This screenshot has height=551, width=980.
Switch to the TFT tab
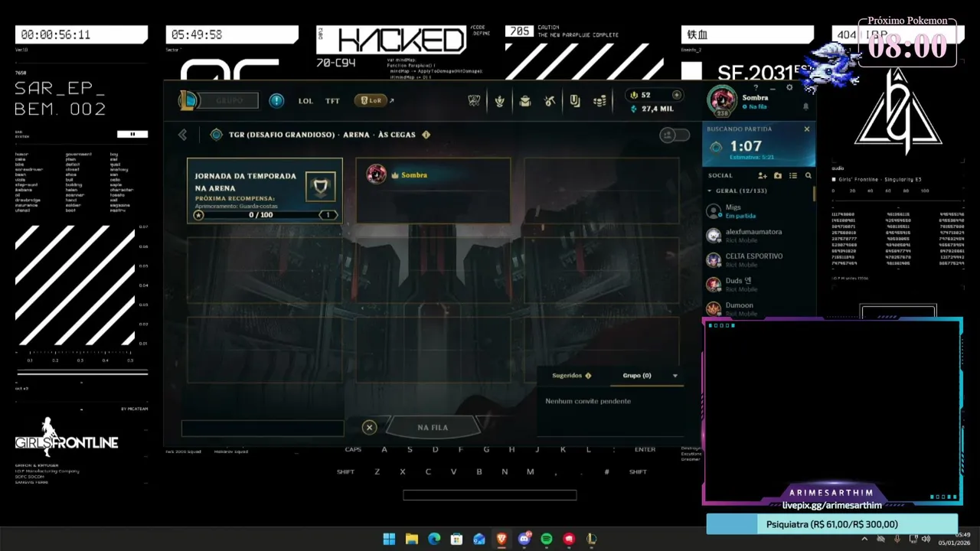pos(332,100)
